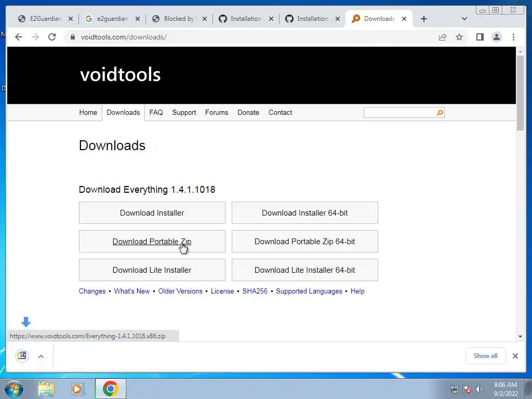Open the Contact navigation item
This screenshot has height=399, width=532.
coord(280,112)
